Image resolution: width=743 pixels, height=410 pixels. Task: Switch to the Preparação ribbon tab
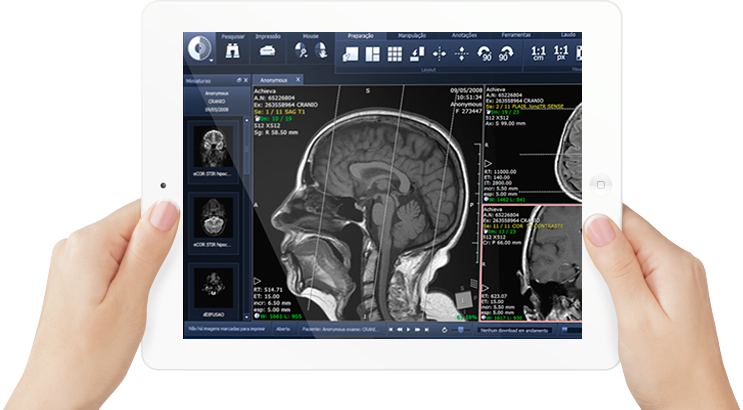click(x=361, y=36)
